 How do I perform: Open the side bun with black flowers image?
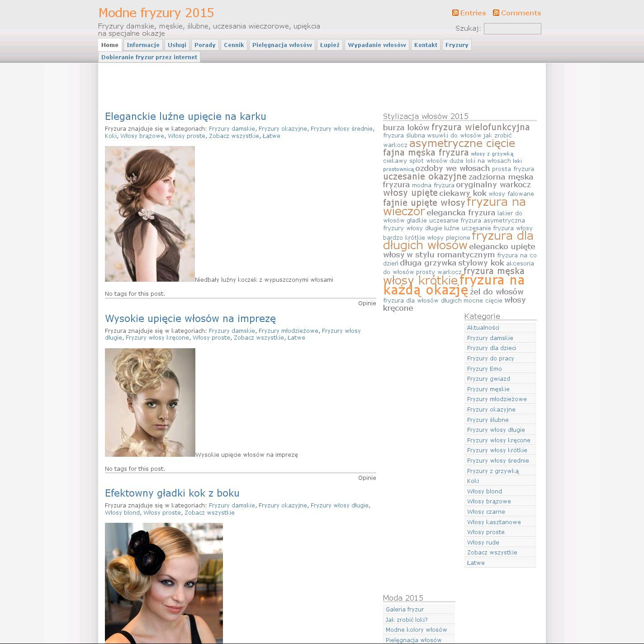tap(164, 582)
